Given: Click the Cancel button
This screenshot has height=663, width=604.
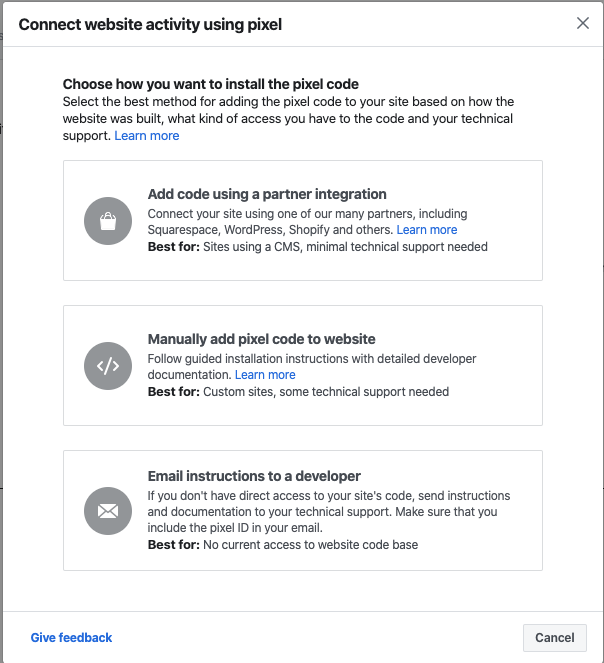Looking at the screenshot, I should click(555, 638).
